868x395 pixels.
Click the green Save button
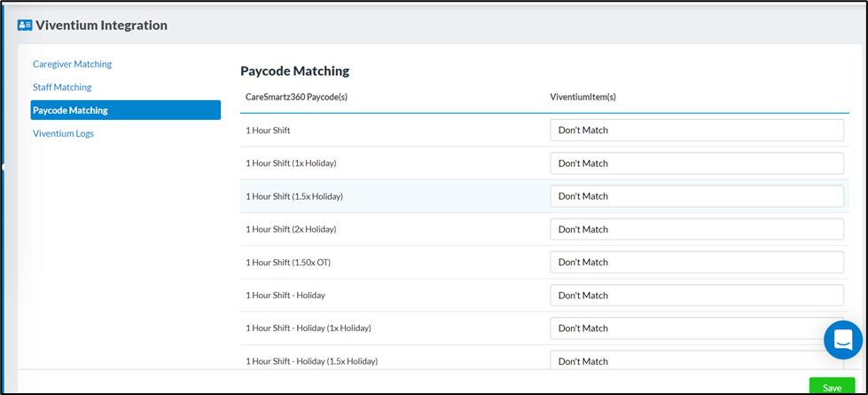pyautogui.click(x=831, y=387)
